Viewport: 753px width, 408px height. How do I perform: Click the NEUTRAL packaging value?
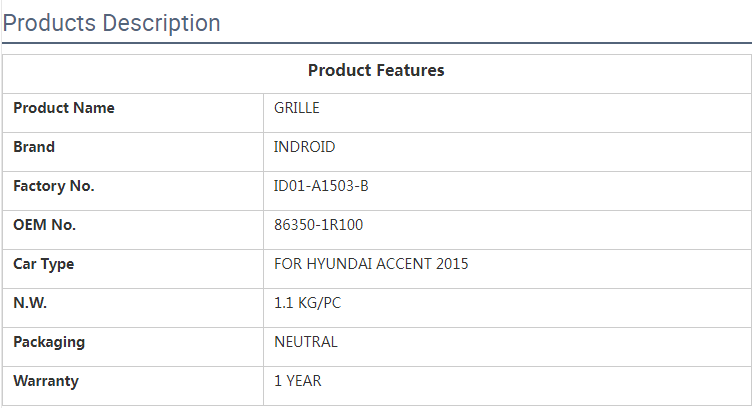tap(306, 342)
